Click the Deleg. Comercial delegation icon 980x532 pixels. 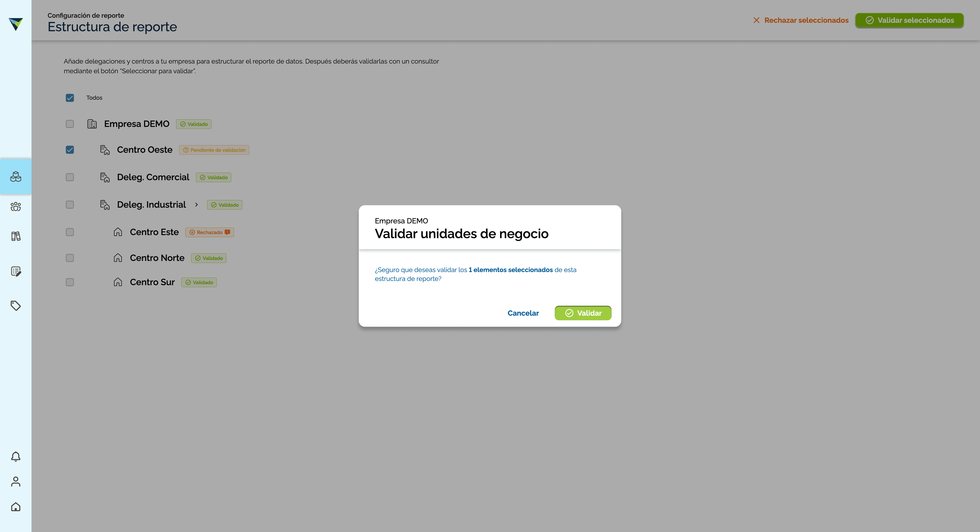pyautogui.click(x=105, y=177)
